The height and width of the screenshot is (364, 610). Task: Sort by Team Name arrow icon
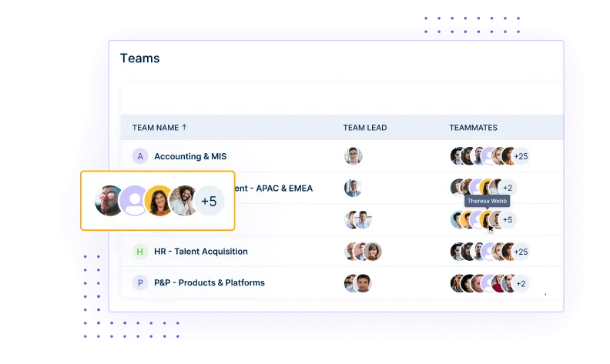pyautogui.click(x=184, y=127)
